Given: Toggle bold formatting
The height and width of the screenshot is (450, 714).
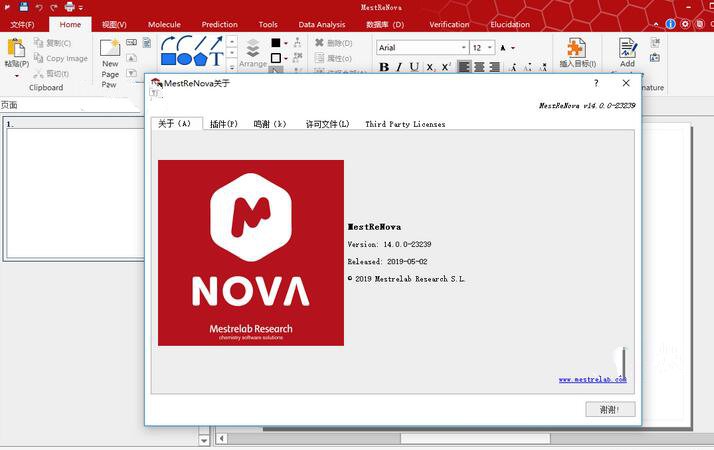Looking at the screenshot, I should [x=384, y=67].
